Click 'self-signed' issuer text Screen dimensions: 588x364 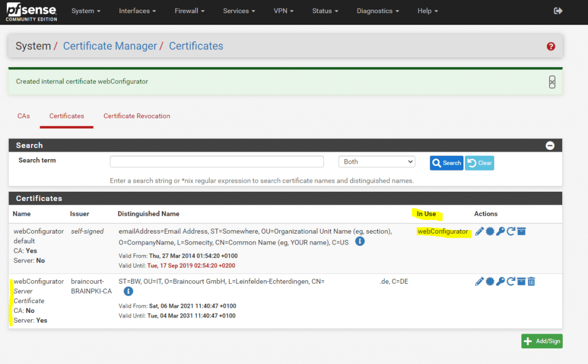pos(87,231)
